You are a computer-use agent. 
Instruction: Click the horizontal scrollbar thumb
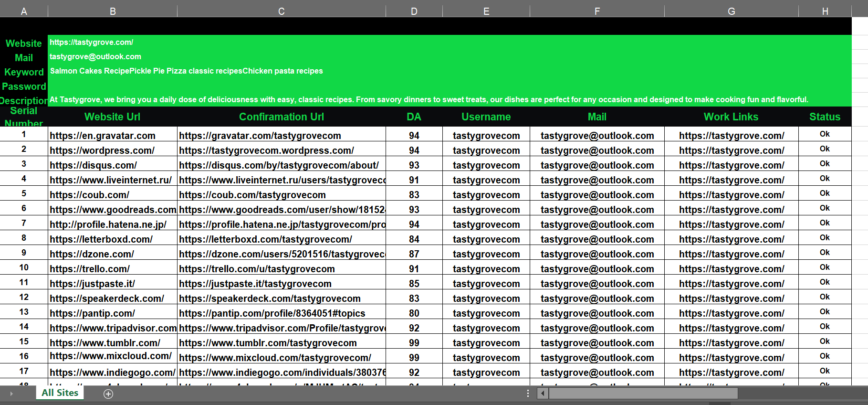(x=643, y=394)
